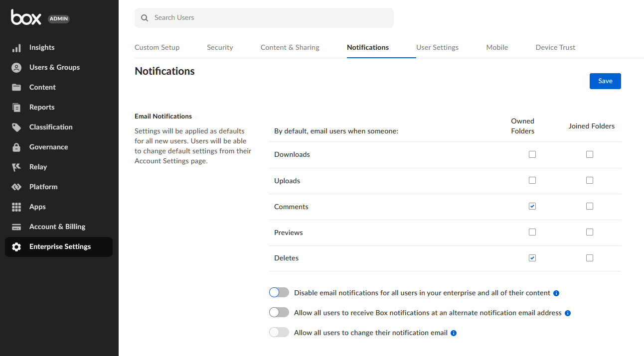Click the Search Users field
This screenshot has width=644, height=356.
tap(264, 17)
